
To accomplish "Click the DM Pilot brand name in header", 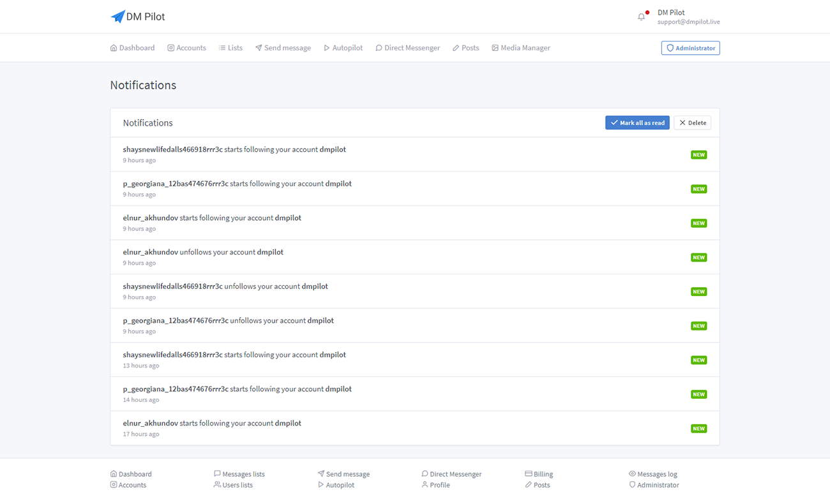I will coord(146,17).
